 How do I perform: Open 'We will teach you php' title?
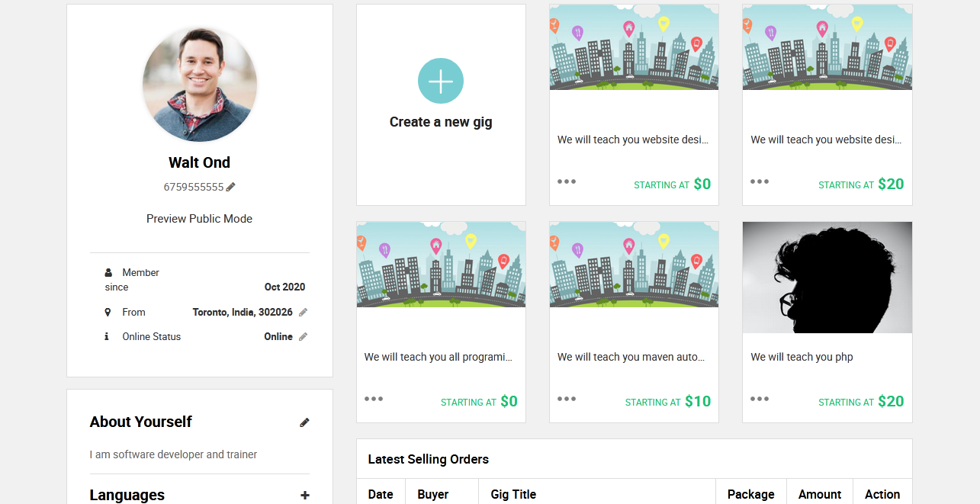pyautogui.click(x=802, y=357)
